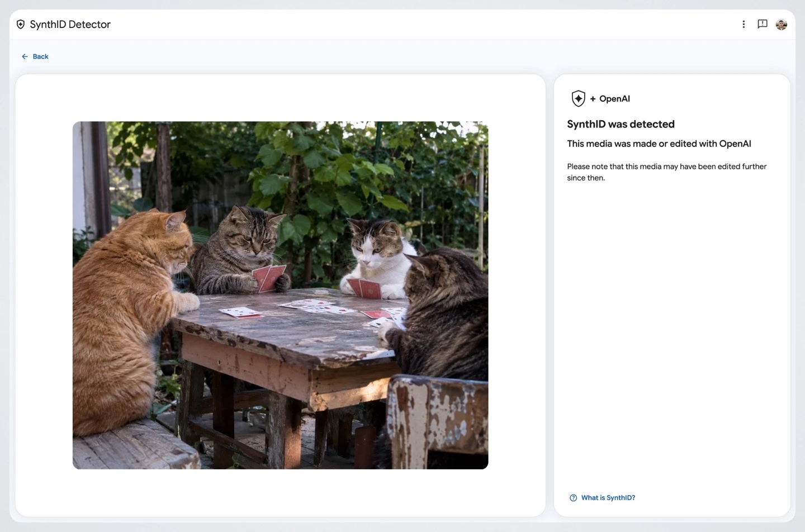Click the back arrow icon

click(x=25, y=56)
